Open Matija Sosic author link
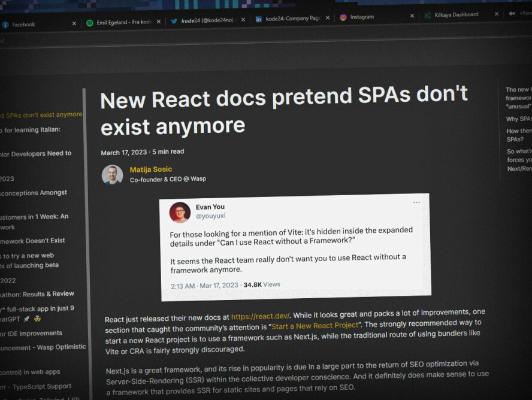The width and height of the screenshot is (532, 400). click(150, 169)
